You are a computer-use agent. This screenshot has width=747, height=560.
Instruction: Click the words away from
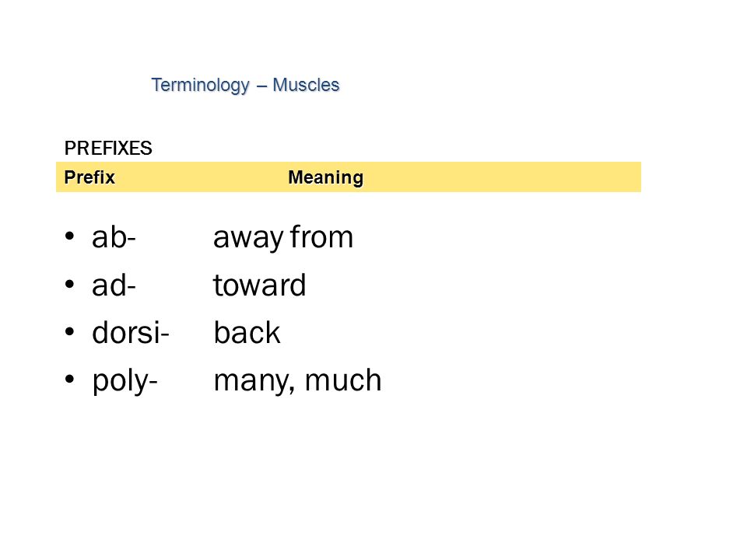coord(283,238)
